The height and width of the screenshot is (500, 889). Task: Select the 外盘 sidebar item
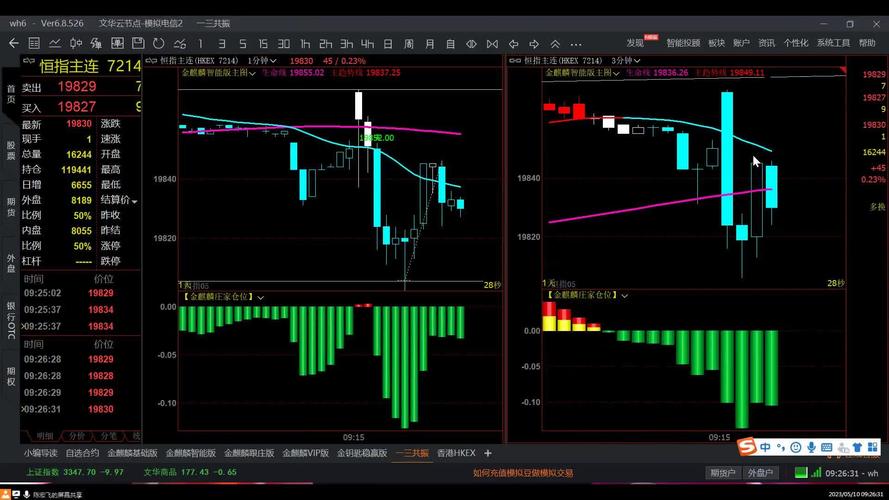[11, 263]
